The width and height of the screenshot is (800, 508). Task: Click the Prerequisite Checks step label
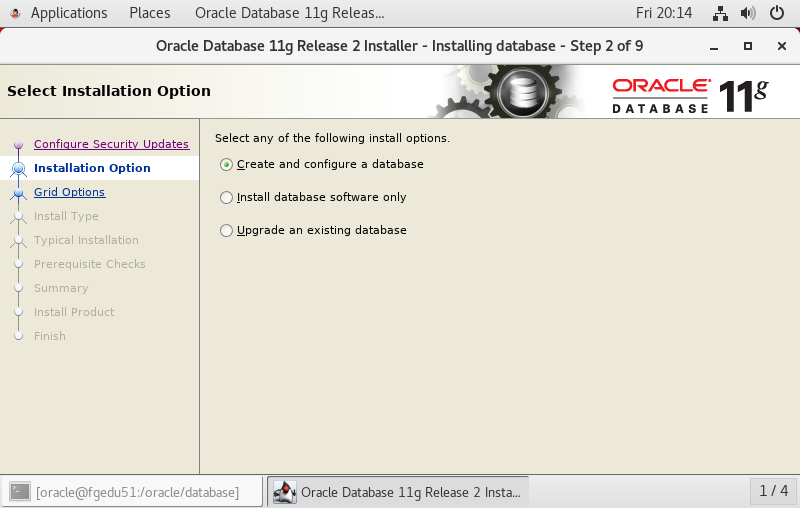pyautogui.click(x=89, y=264)
